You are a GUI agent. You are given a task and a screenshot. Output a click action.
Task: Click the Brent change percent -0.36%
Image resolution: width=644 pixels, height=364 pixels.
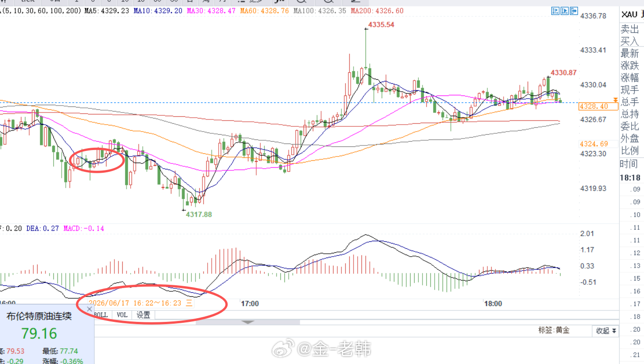(x=71, y=361)
